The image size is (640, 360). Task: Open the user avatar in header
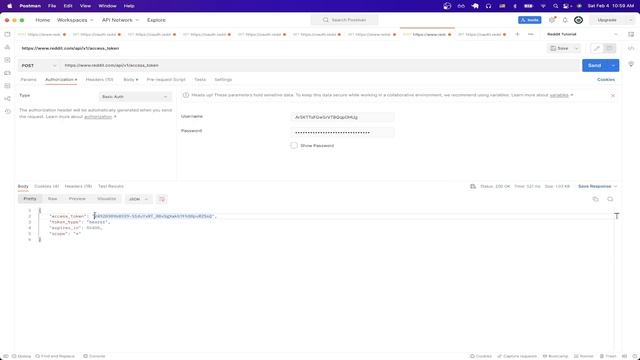point(578,20)
